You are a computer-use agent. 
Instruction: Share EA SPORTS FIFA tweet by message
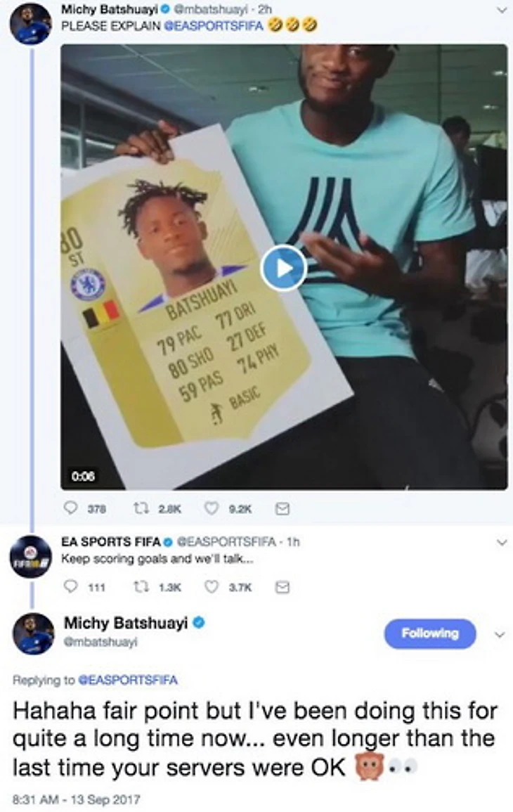(282, 587)
